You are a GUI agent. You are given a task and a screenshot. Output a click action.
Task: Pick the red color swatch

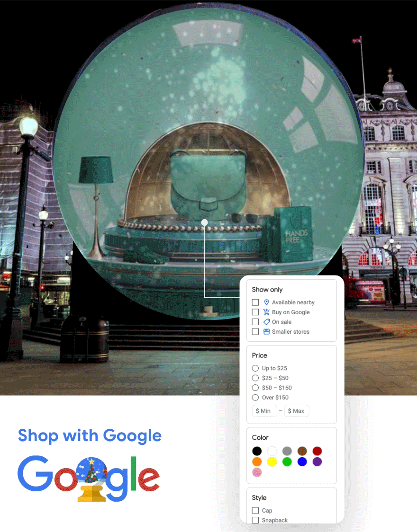[x=317, y=451]
